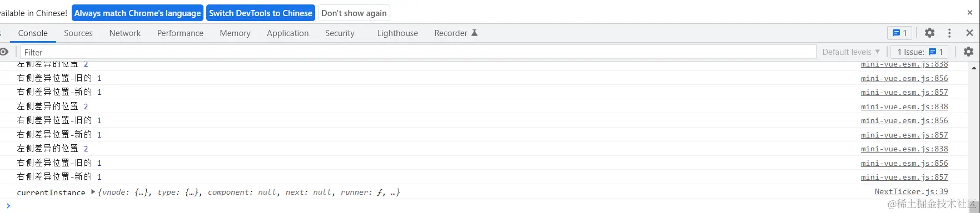Toggle live expression eye icon
Screen dimensions: 980x213
pyautogui.click(x=4, y=52)
